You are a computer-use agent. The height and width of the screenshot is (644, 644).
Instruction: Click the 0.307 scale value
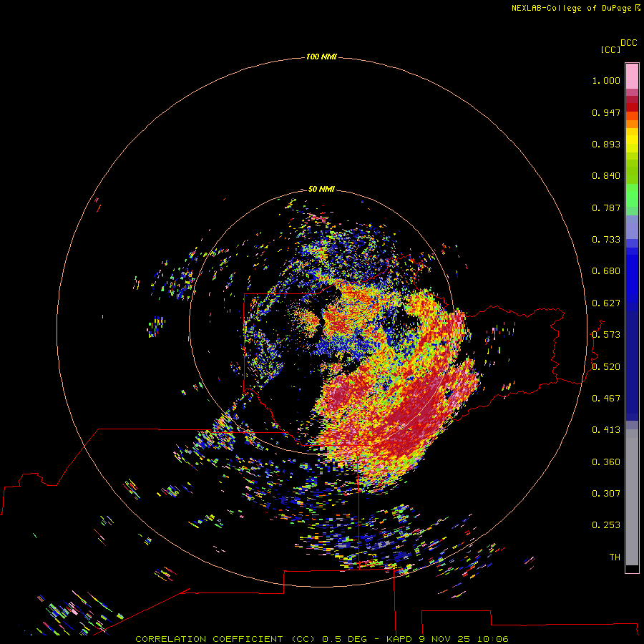click(606, 494)
